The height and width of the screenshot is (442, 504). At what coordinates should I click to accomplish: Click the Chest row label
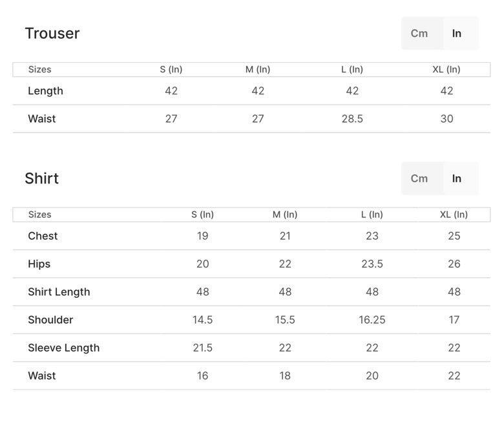click(x=43, y=236)
